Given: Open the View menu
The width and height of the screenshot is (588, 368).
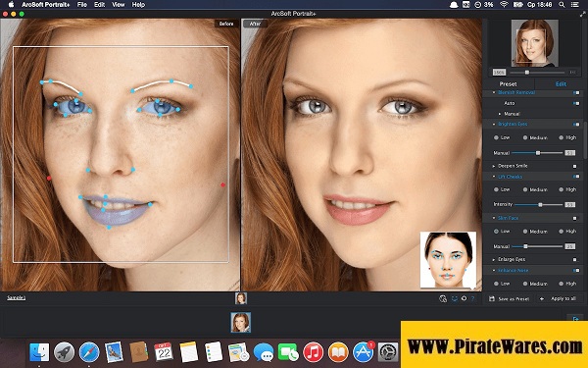Looking at the screenshot, I should (x=119, y=5).
